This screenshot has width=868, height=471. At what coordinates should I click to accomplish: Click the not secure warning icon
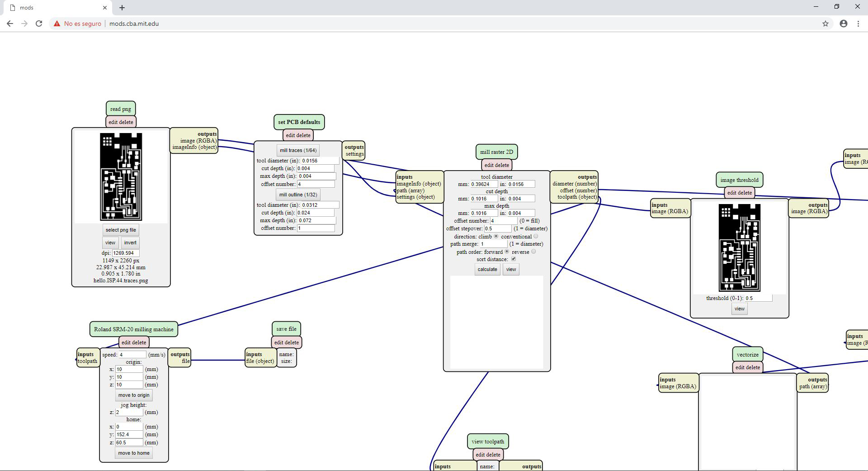(x=57, y=24)
